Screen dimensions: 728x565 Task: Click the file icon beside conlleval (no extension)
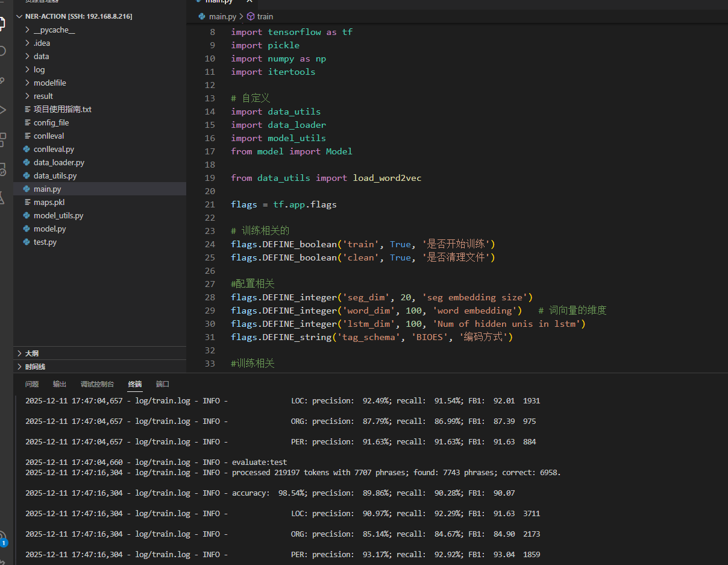pos(27,136)
